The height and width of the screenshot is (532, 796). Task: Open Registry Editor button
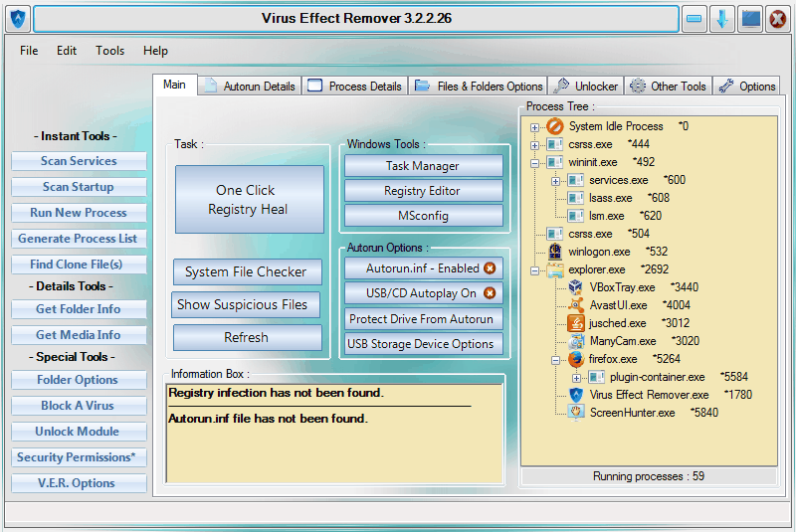[x=424, y=191]
